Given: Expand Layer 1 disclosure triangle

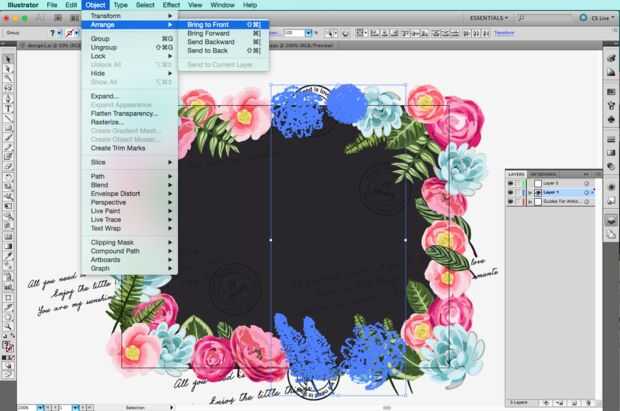Looking at the screenshot, I should click(530, 193).
